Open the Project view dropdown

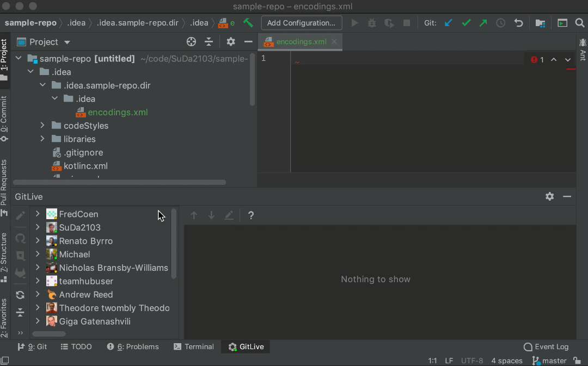67,42
